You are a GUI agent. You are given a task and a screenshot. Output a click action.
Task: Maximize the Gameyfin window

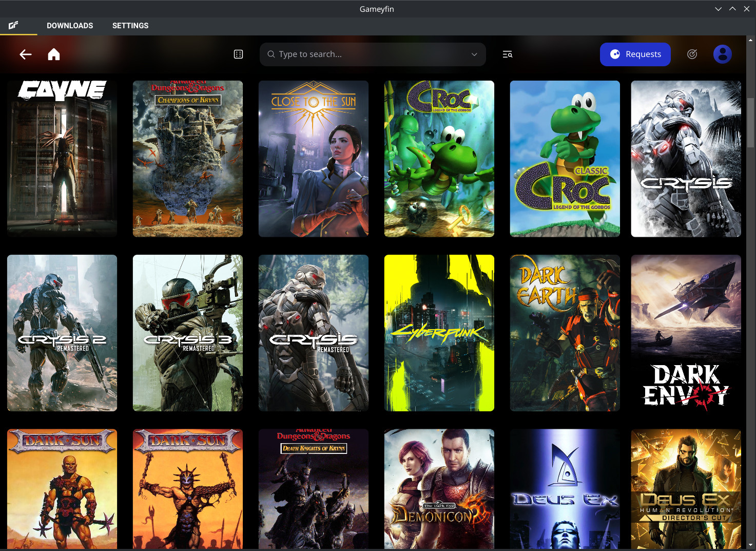[x=732, y=9]
